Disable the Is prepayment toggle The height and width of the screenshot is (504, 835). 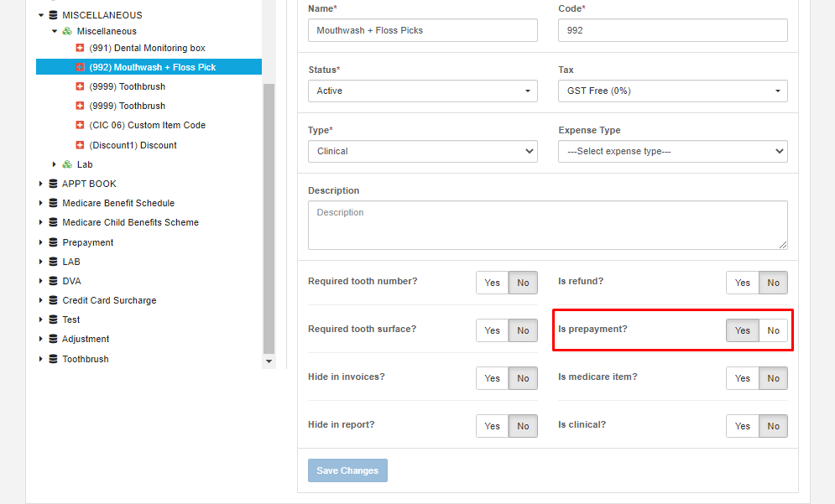click(773, 330)
